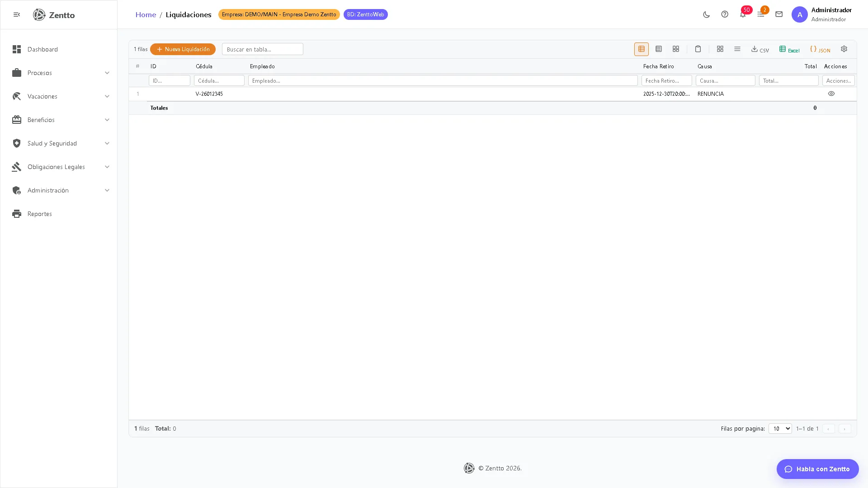The image size is (868, 488).
Task: Click the Vacaciones sidebar icon
Action: tap(17, 96)
